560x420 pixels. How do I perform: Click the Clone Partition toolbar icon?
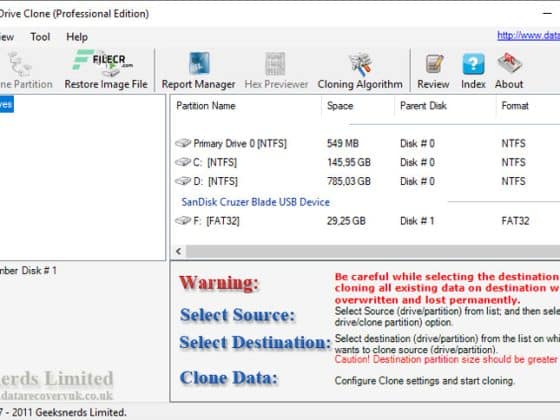25,70
